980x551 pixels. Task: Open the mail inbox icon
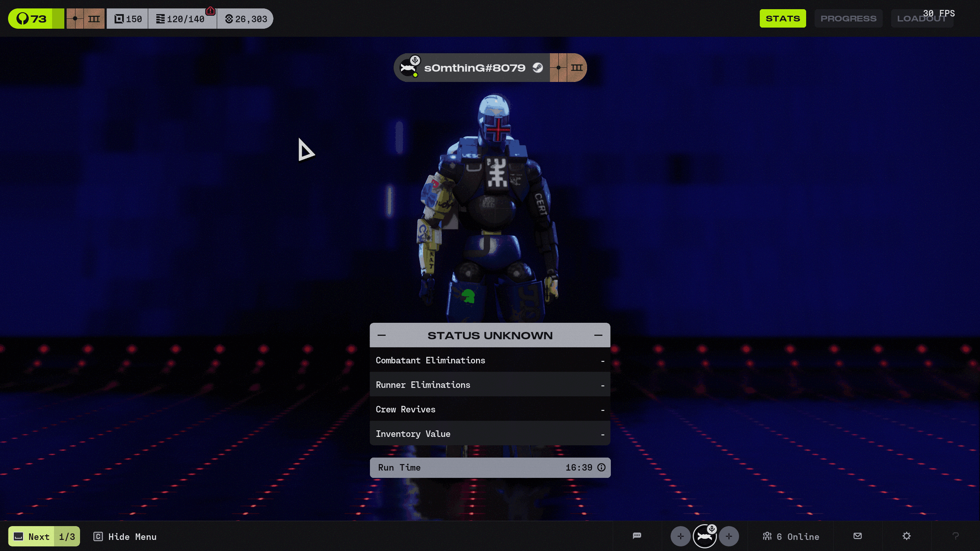[x=857, y=536]
